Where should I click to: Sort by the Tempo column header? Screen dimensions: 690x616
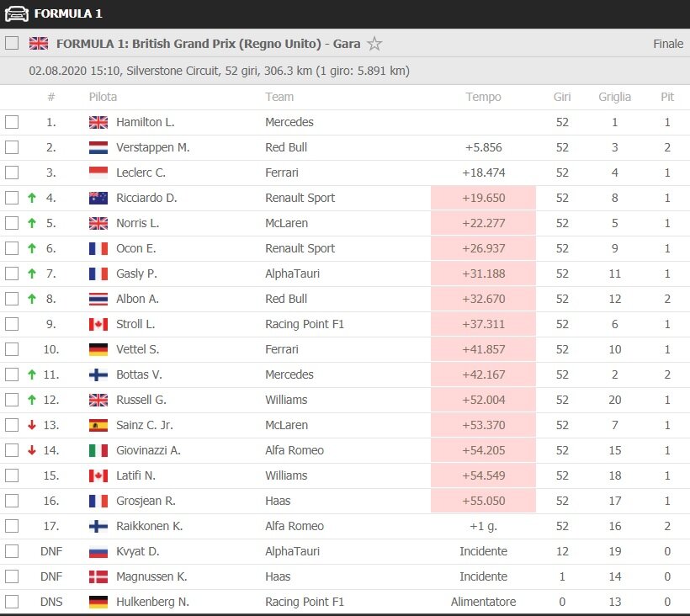(483, 97)
